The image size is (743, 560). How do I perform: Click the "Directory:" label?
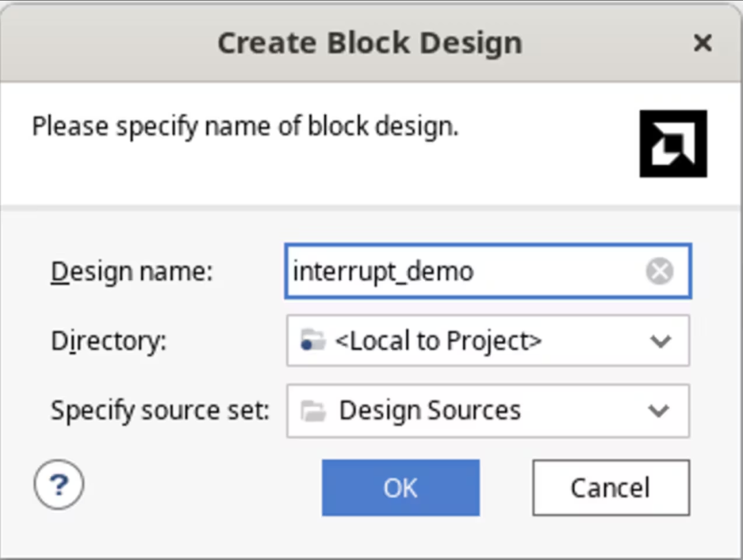109,341
